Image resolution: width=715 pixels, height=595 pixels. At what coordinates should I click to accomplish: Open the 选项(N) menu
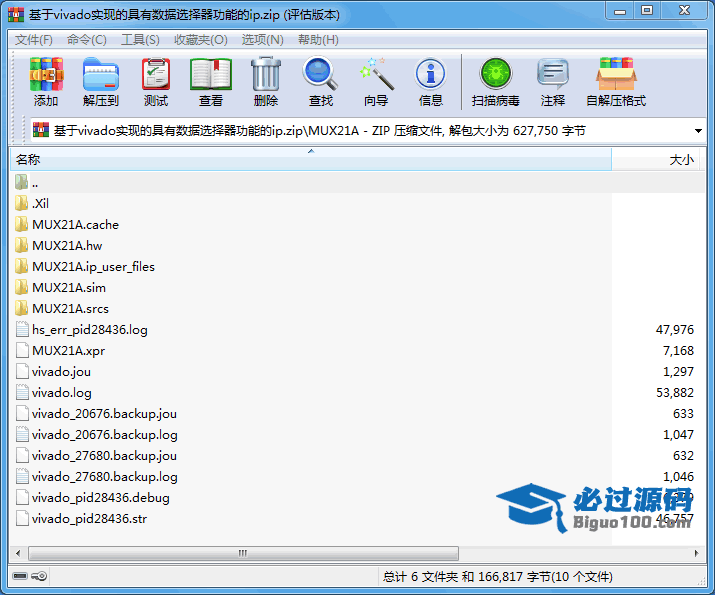(262, 39)
